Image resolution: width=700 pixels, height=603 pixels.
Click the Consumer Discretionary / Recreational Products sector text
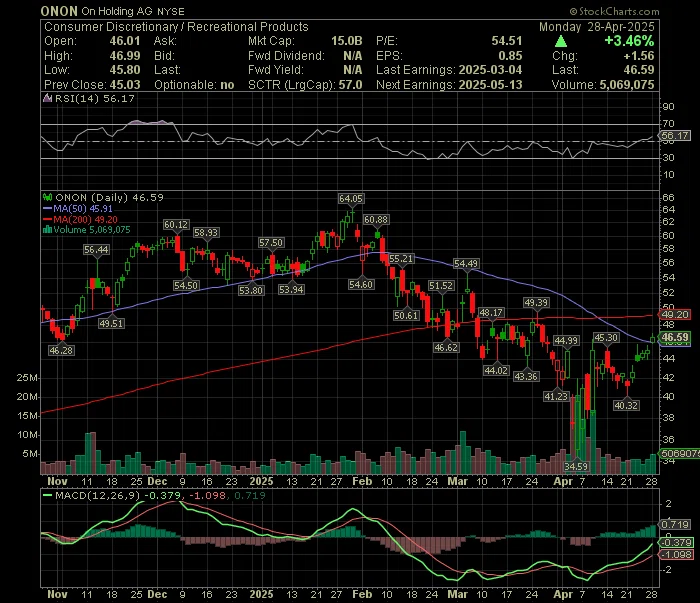tap(176, 27)
